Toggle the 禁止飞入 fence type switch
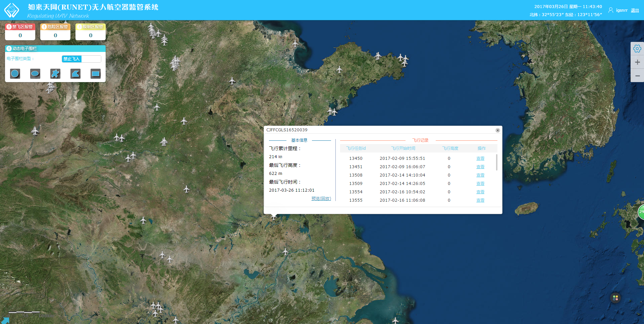644x324 pixels. point(82,59)
